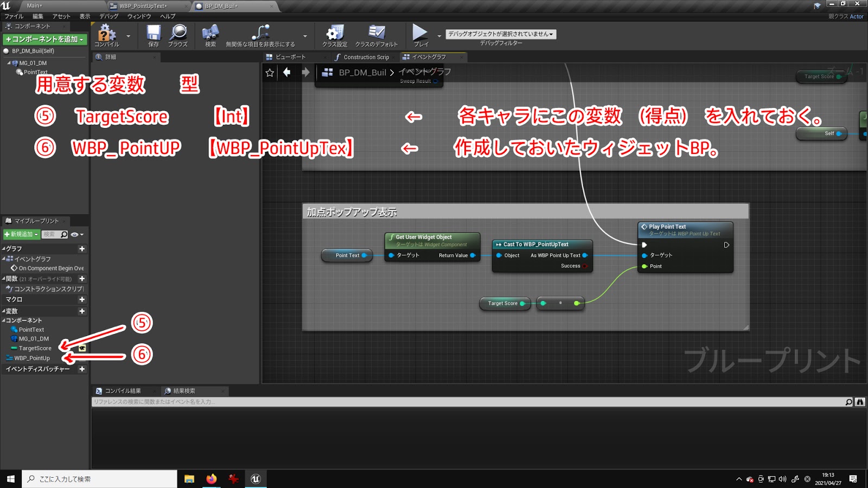Click the volume icon in system tray
This screenshot has width=868, height=488.
(x=782, y=479)
